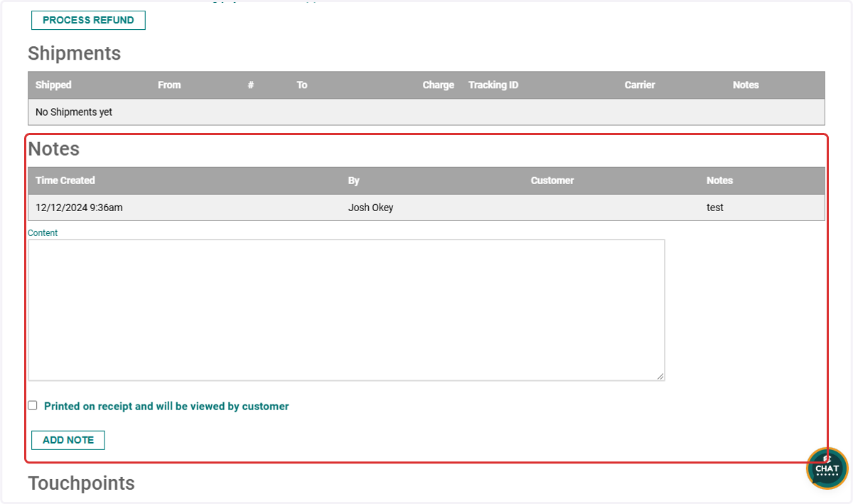Click the # column header in Shipments
853x504 pixels.
[x=251, y=85]
